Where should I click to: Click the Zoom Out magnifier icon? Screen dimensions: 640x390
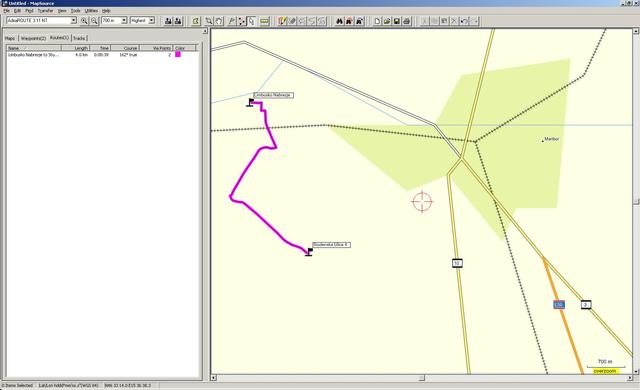pyautogui.click(x=94, y=21)
